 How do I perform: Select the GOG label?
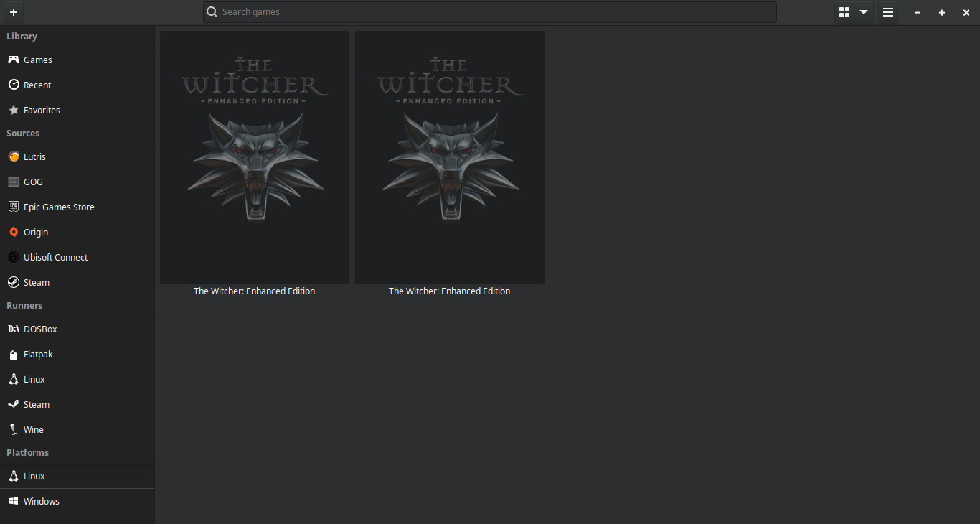click(33, 182)
